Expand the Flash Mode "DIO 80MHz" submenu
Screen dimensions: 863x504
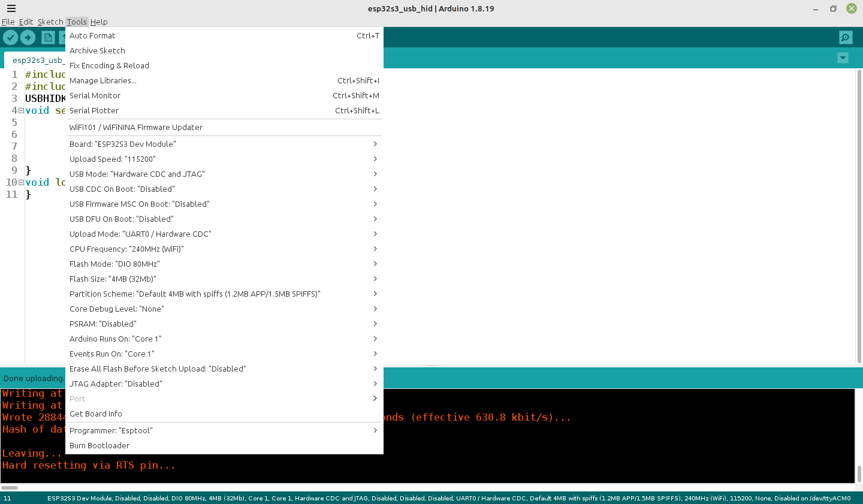click(224, 264)
